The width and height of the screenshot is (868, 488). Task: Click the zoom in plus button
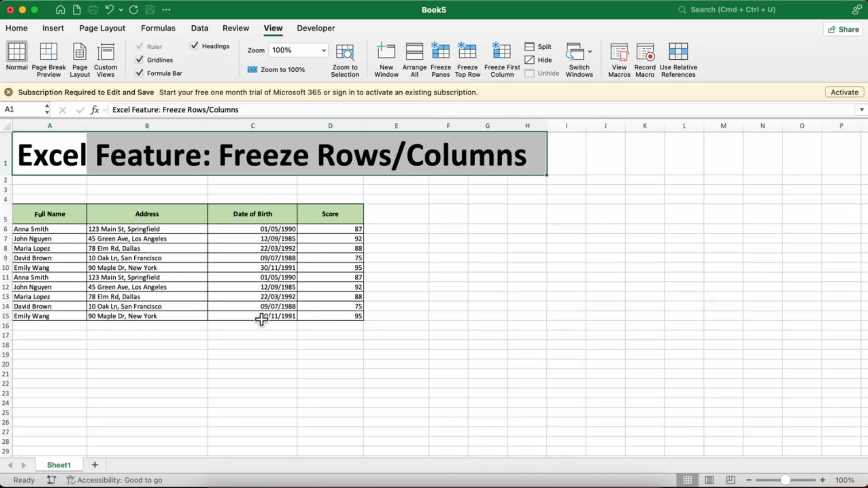(822, 480)
